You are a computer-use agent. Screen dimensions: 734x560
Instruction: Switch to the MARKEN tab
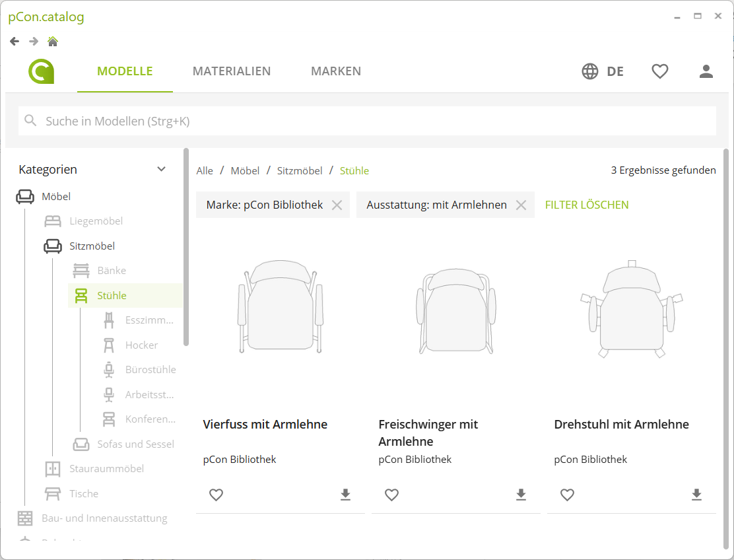click(336, 71)
